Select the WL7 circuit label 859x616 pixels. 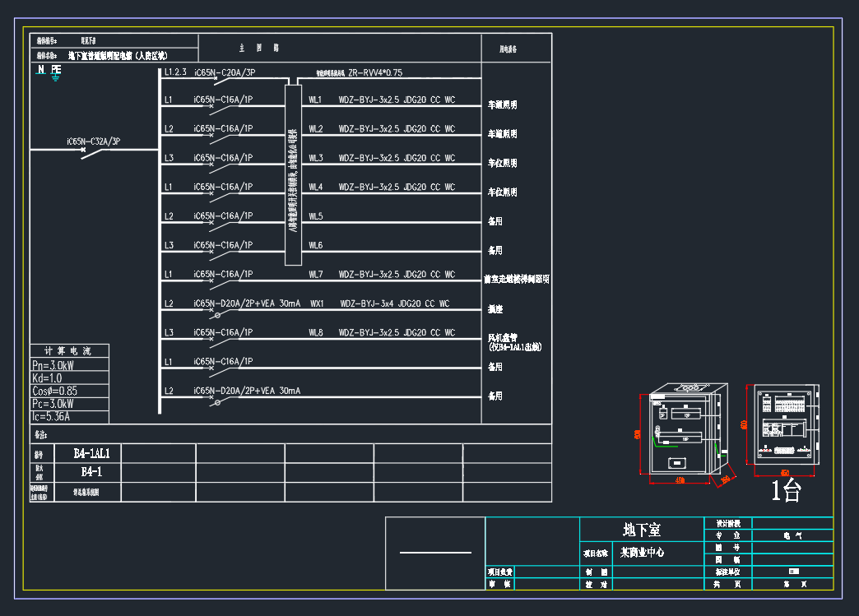315,275
